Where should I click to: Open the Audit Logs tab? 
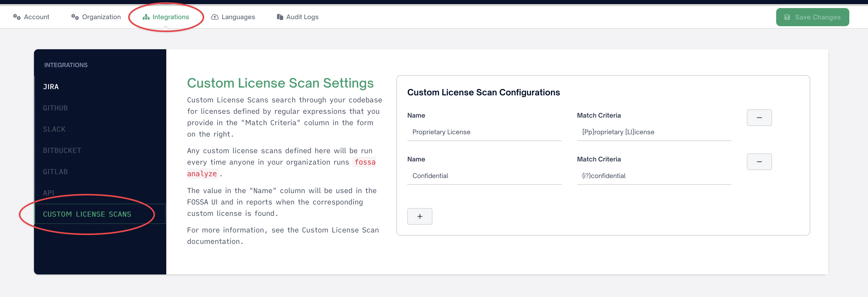click(298, 17)
